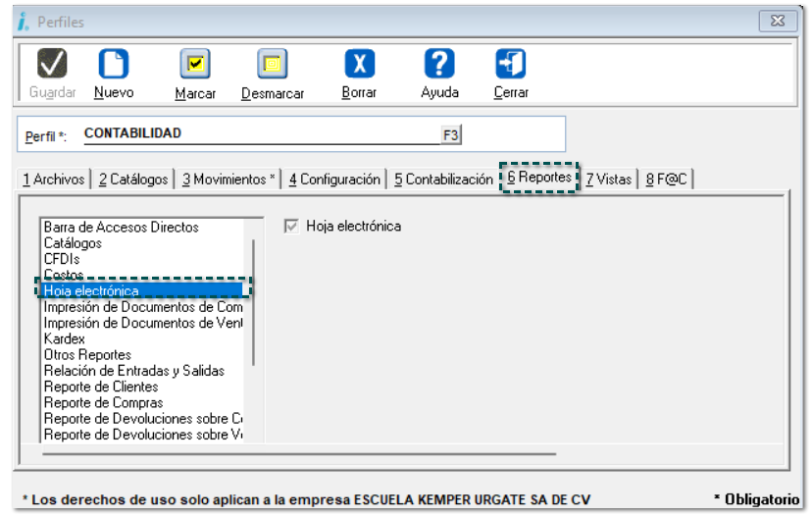Switch to the 1 Archivos tab
The image size is (812, 517).
coord(53,180)
